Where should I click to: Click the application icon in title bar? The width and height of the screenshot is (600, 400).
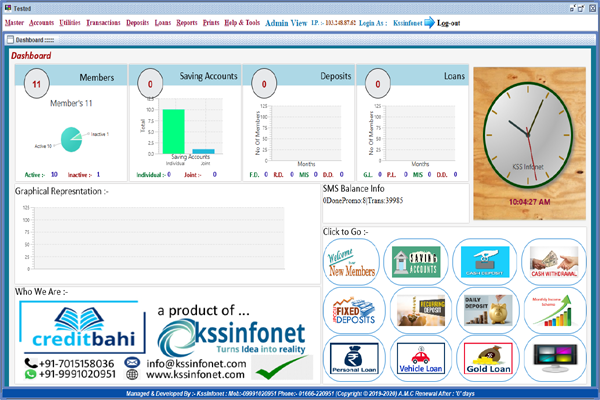[8, 8]
